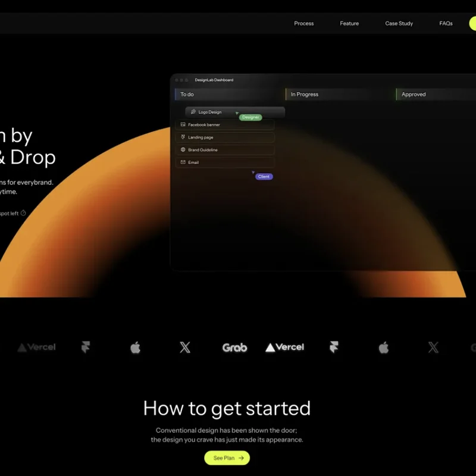Click the X logo just before Grab
The height and width of the screenshot is (476, 476).
click(185, 347)
